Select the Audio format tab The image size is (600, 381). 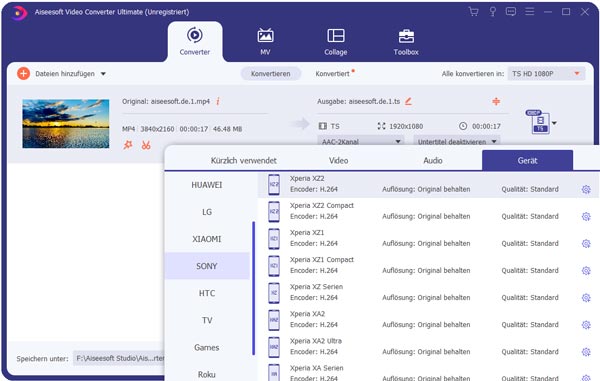click(x=433, y=160)
